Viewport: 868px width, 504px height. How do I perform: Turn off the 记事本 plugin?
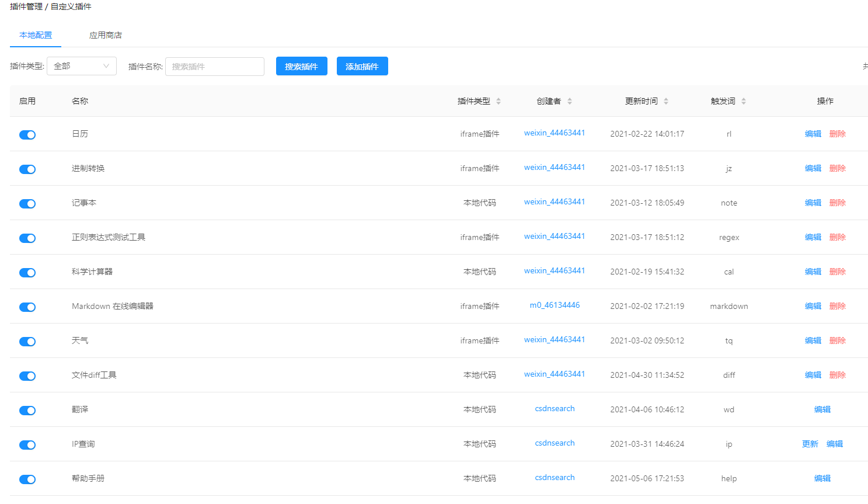point(27,204)
